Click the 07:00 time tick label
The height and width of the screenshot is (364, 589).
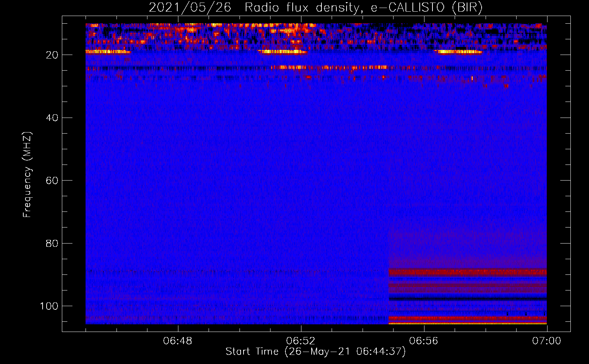547,341
